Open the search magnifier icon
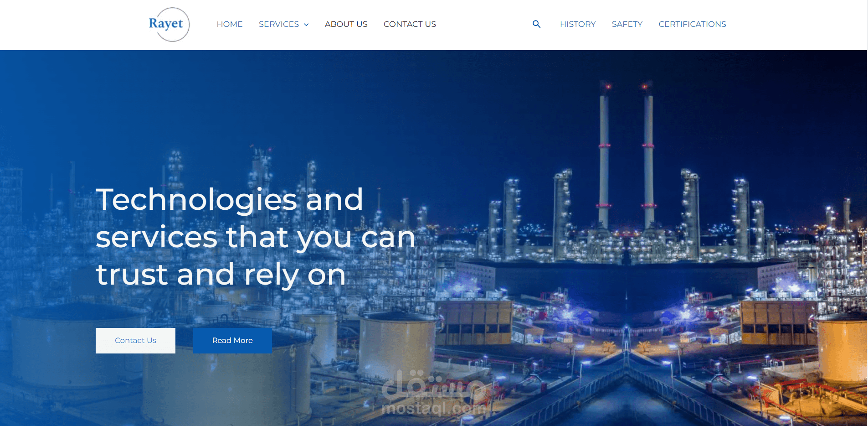 [536, 24]
